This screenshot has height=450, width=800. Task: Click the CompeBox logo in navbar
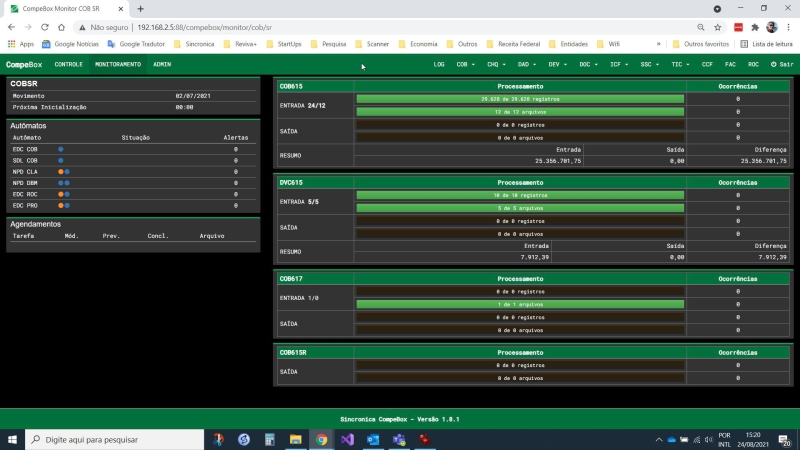click(24, 65)
